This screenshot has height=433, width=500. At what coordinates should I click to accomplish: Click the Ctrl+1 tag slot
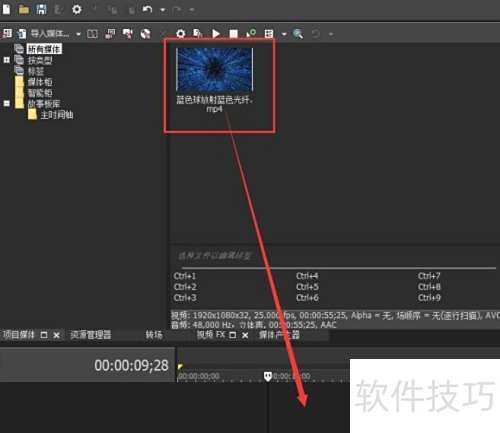point(185,276)
